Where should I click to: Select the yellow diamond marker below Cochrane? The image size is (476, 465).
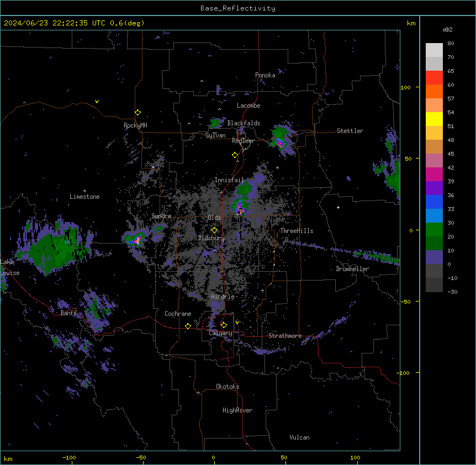(188, 326)
